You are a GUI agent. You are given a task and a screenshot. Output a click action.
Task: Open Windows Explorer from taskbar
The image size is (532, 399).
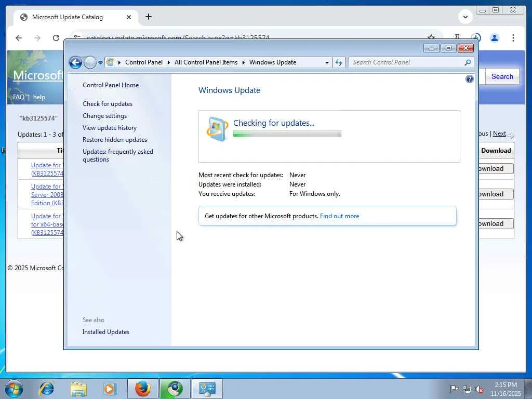(78, 389)
